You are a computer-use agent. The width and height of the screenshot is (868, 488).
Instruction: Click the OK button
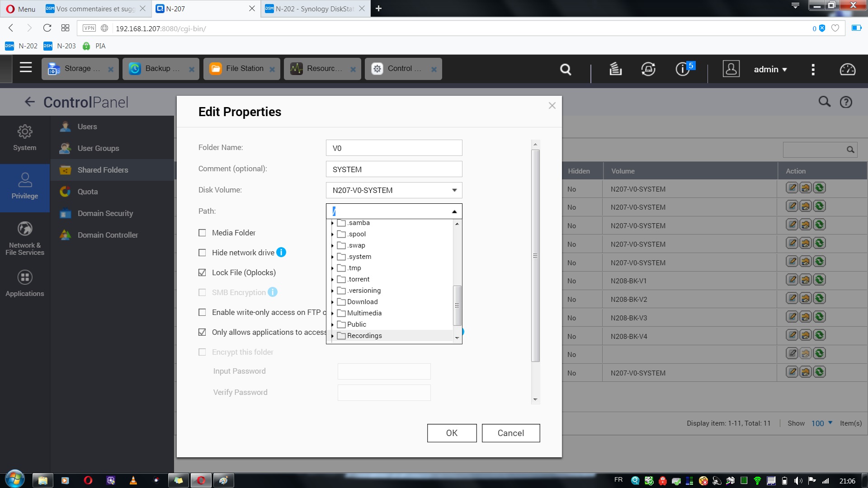tap(452, 433)
